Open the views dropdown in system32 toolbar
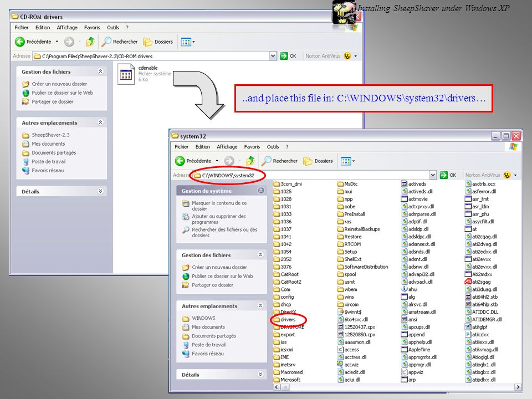The width and height of the screenshot is (532, 399). point(348,161)
